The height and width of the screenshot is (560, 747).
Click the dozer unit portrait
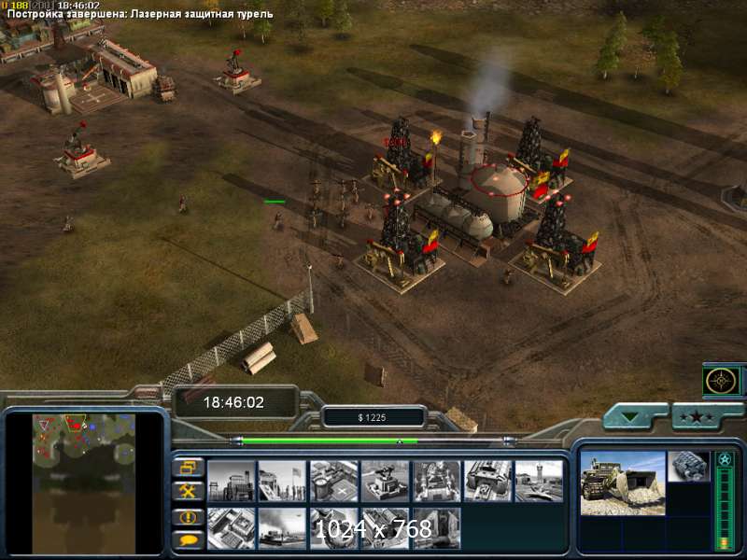pos(623,483)
